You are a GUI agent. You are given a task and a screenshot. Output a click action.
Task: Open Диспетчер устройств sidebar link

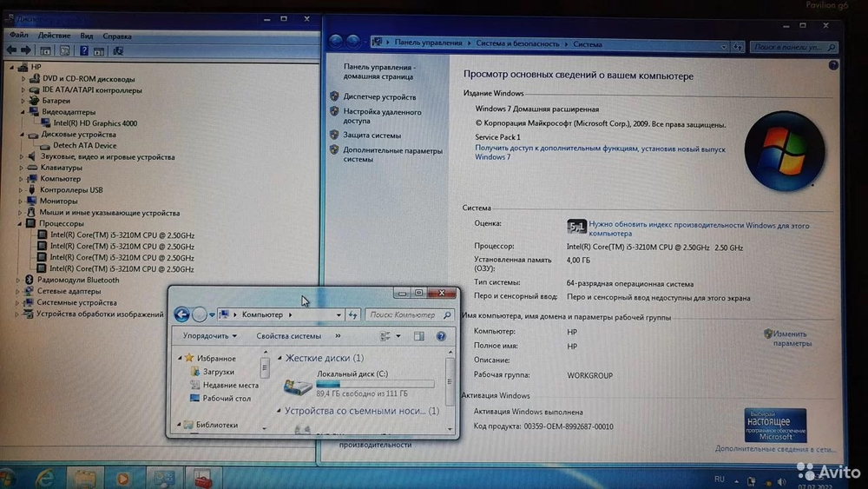pyautogui.click(x=379, y=97)
